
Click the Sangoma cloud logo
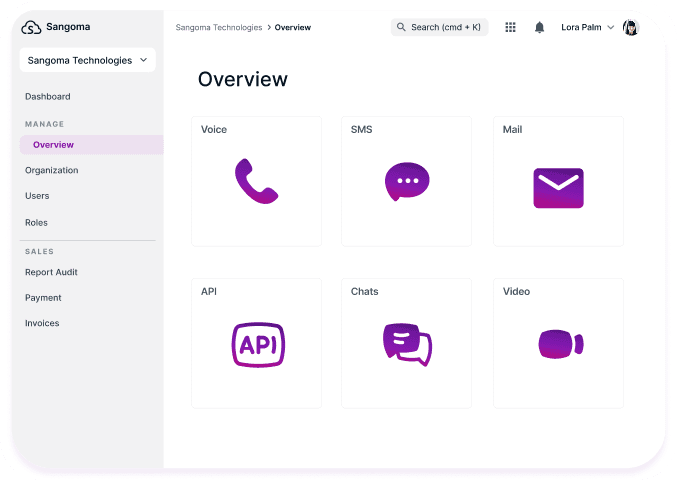(32, 27)
